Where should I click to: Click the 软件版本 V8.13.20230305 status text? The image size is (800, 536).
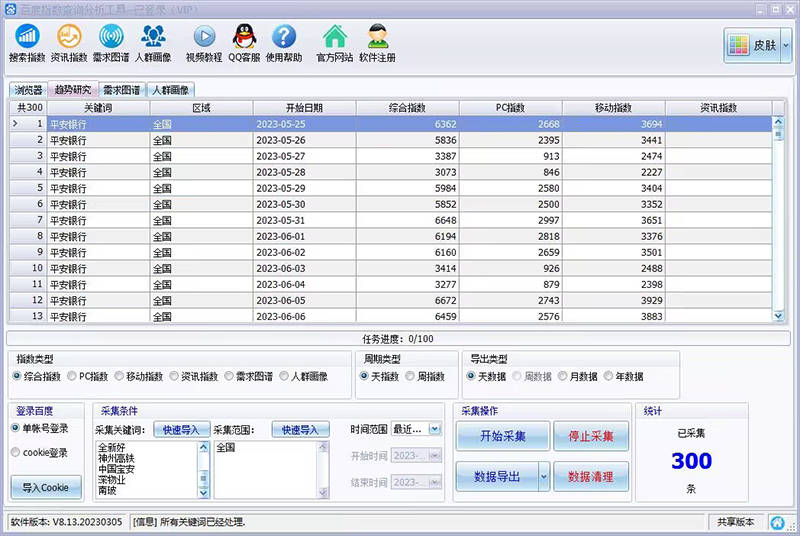pos(67,522)
